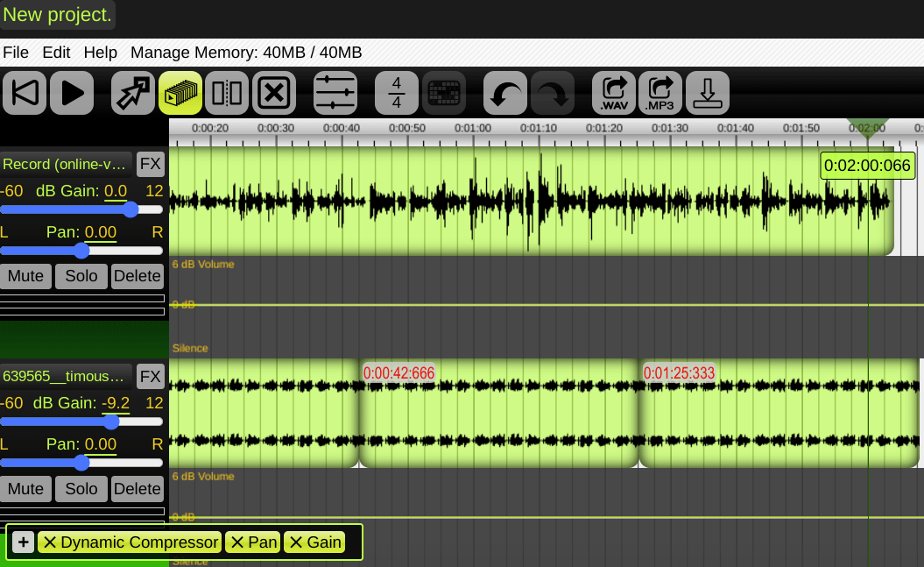Mute the Record track
This screenshot has width=924, height=567.
pos(25,276)
